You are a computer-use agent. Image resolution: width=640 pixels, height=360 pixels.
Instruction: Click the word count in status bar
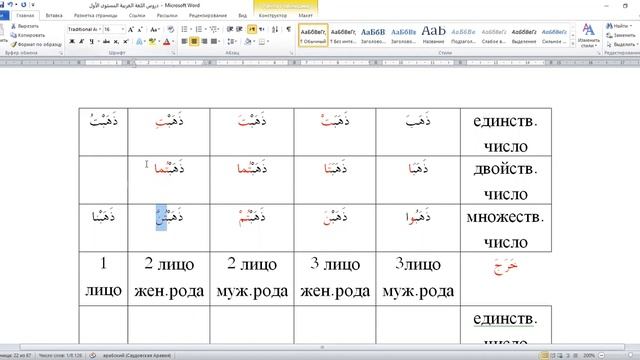60,356
